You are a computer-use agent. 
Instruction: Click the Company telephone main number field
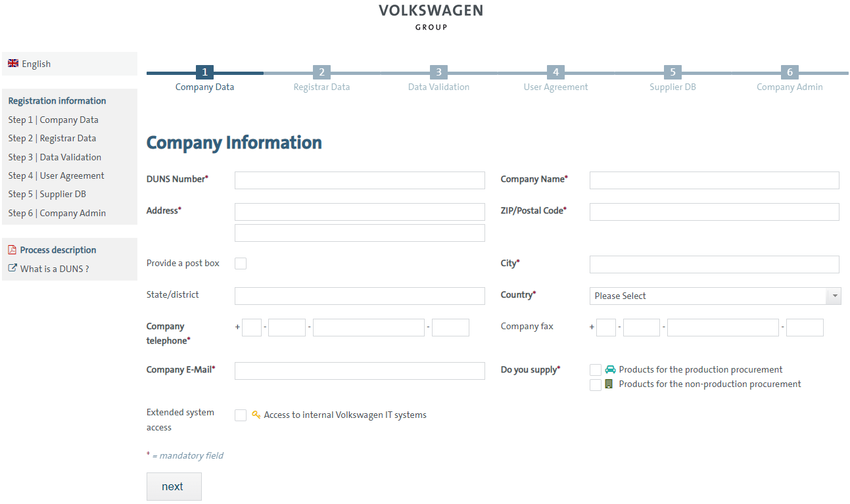point(369,327)
